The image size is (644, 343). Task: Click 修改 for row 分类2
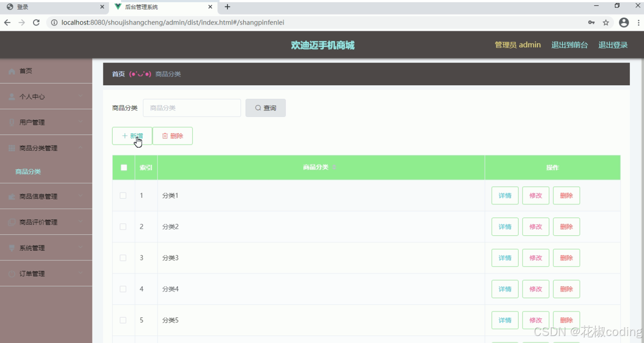(536, 227)
